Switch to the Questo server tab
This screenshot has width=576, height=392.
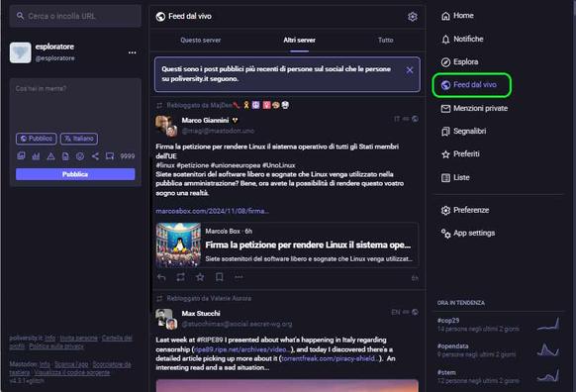point(201,40)
